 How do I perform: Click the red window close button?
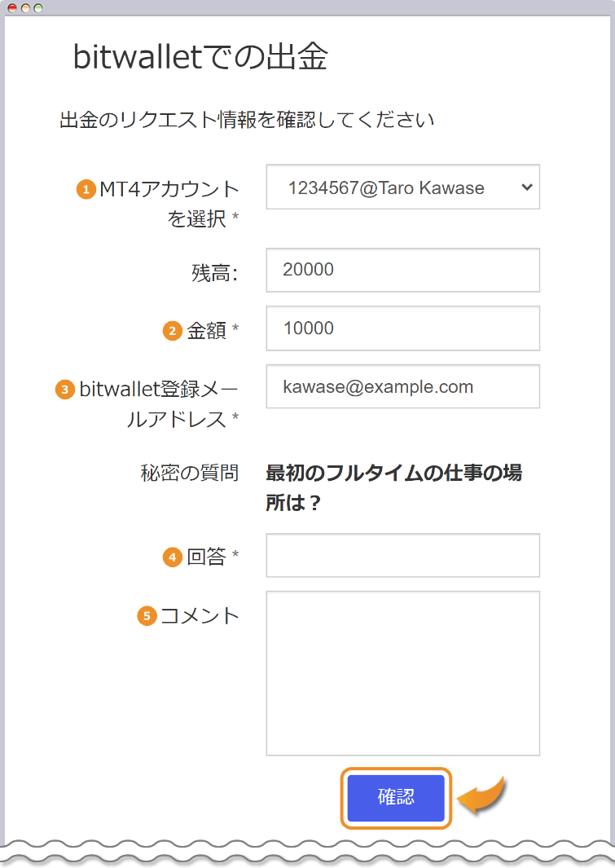pos(12,8)
